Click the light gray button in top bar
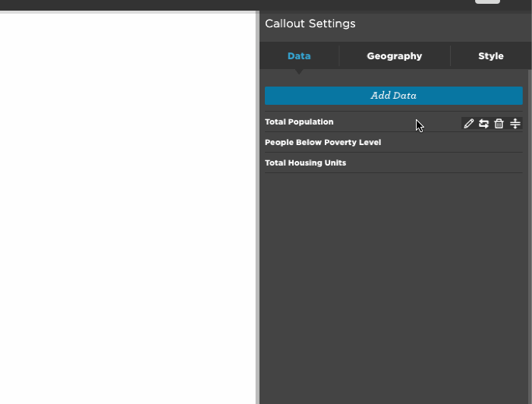Screen dimensions: 532x404 [487, 2]
